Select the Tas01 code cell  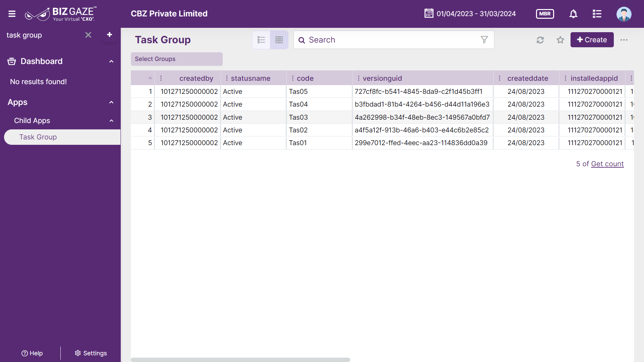coord(319,143)
